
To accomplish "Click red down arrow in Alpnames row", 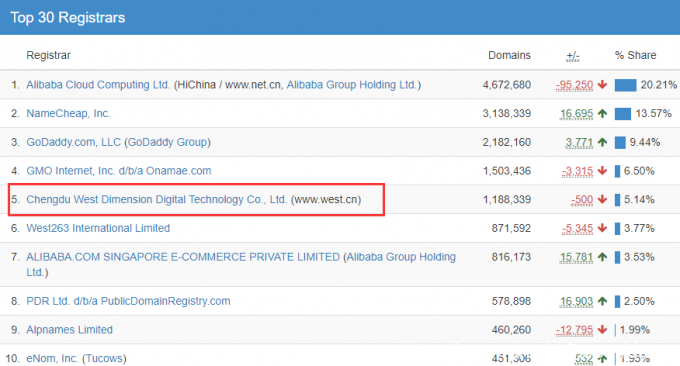I will (x=602, y=330).
